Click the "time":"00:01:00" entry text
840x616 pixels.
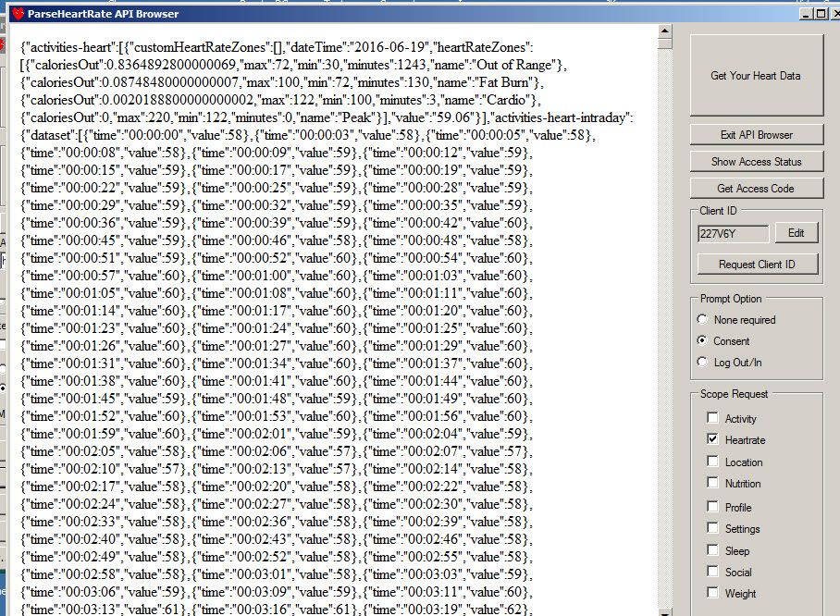click(x=275, y=276)
